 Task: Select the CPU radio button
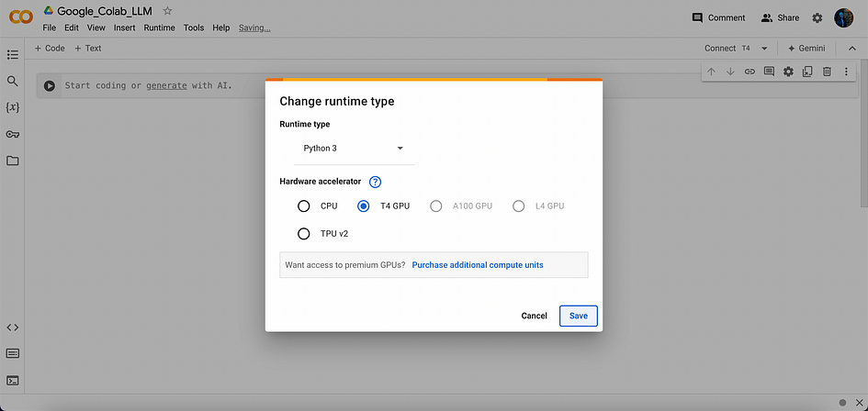(x=303, y=206)
